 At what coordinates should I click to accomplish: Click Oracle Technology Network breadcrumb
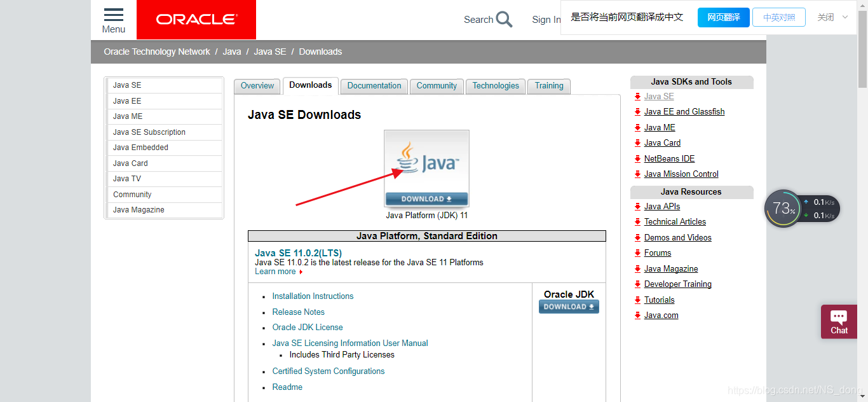pyautogui.click(x=157, y=52)
